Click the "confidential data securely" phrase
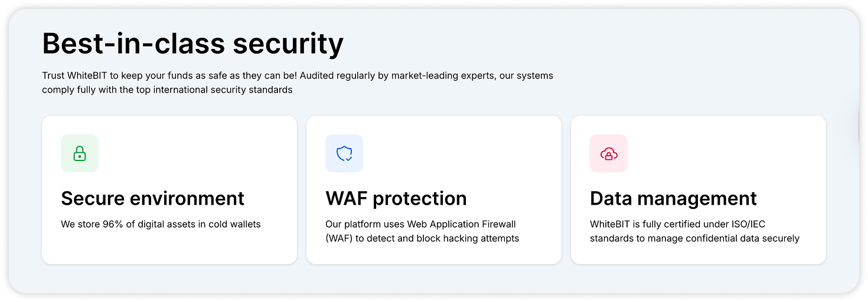The image size is (868, 302). [x=743, y=238]
